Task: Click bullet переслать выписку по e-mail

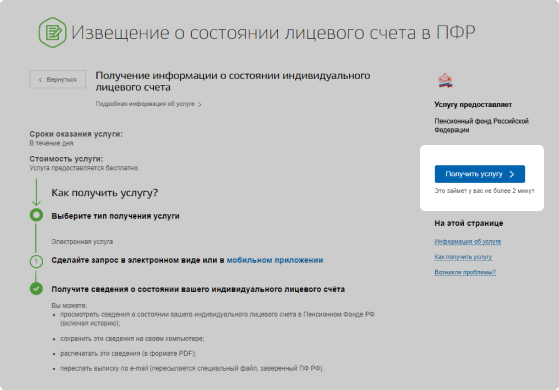Action: tap(192, 368)
